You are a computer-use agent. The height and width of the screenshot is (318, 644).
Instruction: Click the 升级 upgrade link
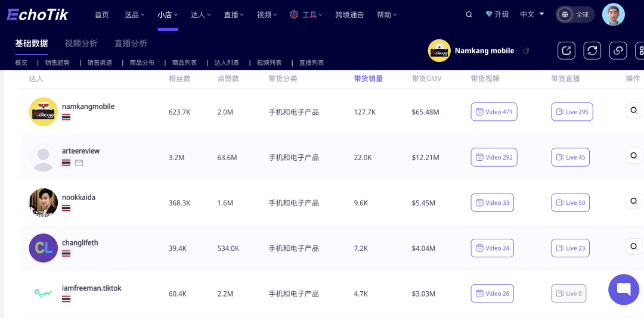[497, 14]
